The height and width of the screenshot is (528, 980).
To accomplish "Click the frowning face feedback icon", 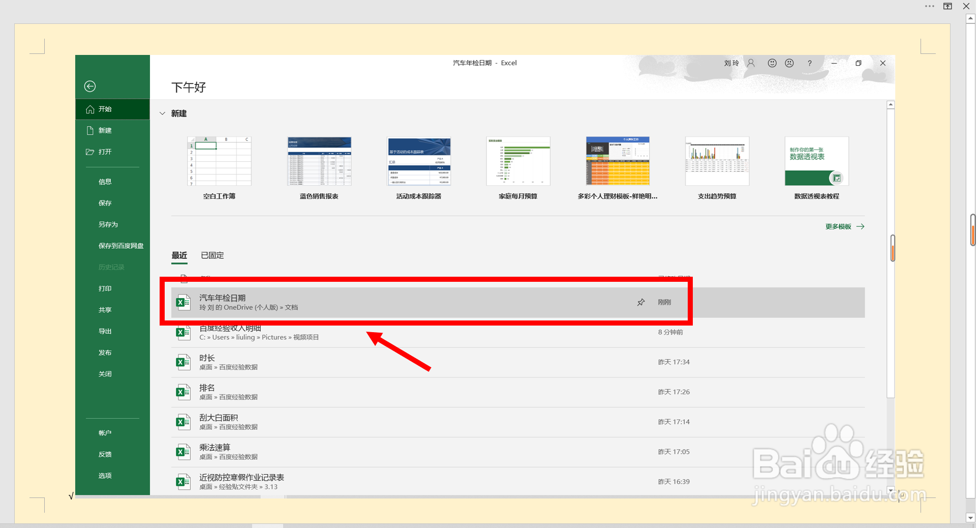I will pyautogui.click(x=789, y=63).
